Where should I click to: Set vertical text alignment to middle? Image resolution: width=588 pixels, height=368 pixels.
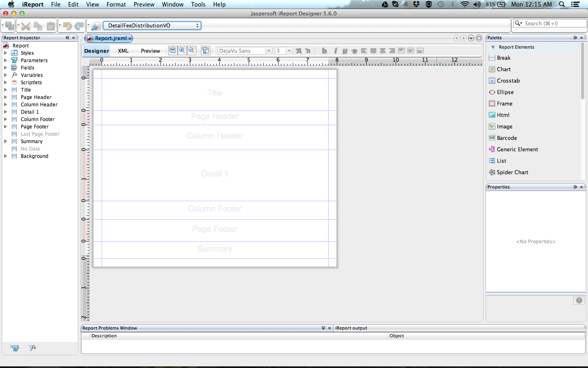(411, 51)
